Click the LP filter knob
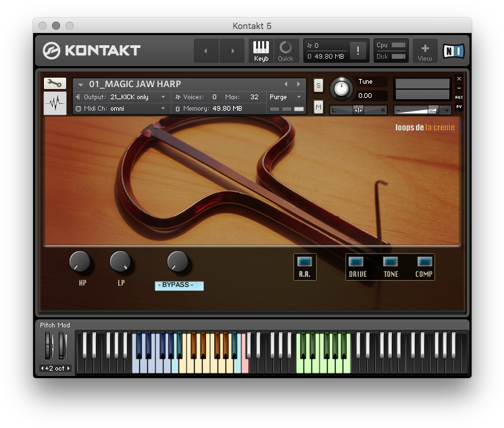504x428 pixels. 120,262
